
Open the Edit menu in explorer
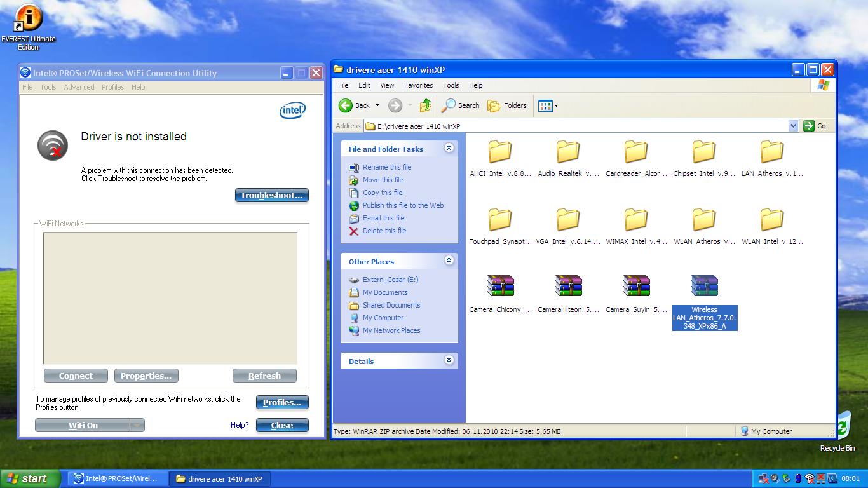(x=364, y=85)
